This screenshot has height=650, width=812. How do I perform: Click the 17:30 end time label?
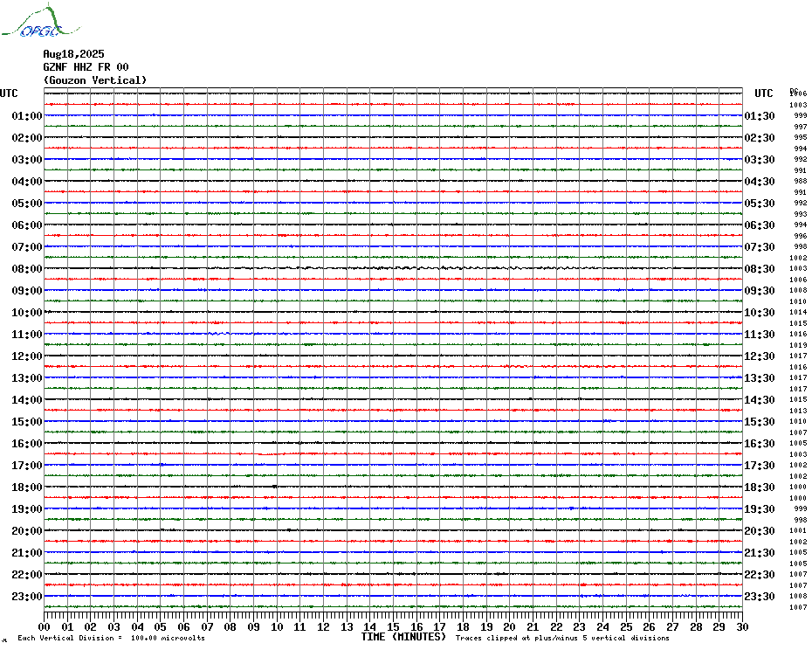pyautogui.click(x=760, y=466)
